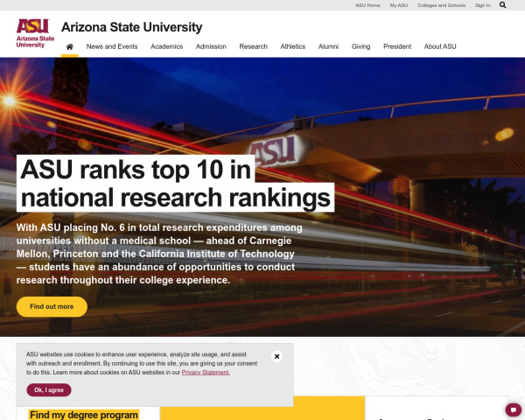525x420 pixels.
Task: Open the chat widget icon
Action: click(514, 409)
